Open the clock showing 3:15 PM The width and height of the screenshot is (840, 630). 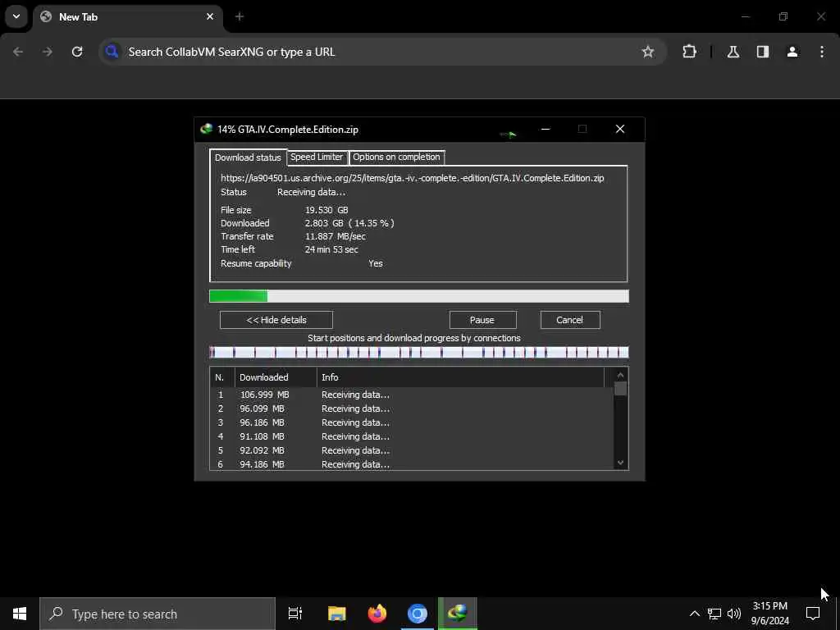(x=769, y=614)
